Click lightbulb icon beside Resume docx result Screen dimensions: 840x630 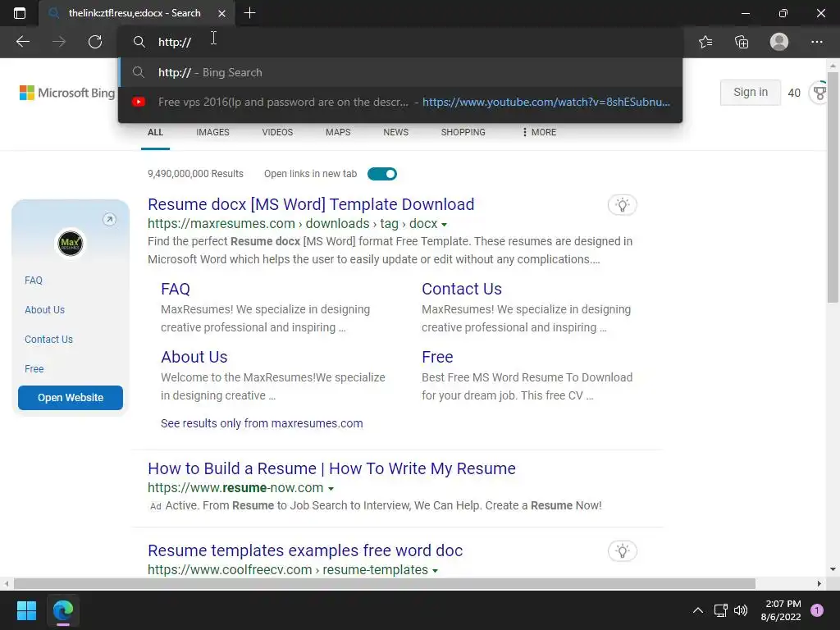point(622,205)
